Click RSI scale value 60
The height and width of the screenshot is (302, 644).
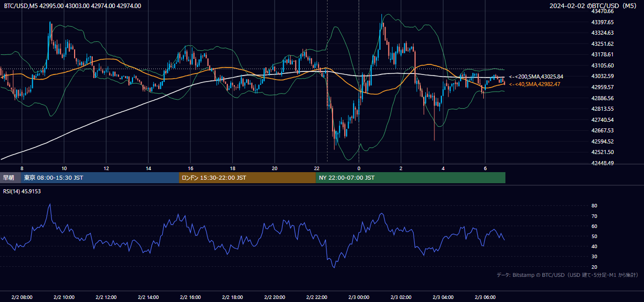[x=594, y=226]
